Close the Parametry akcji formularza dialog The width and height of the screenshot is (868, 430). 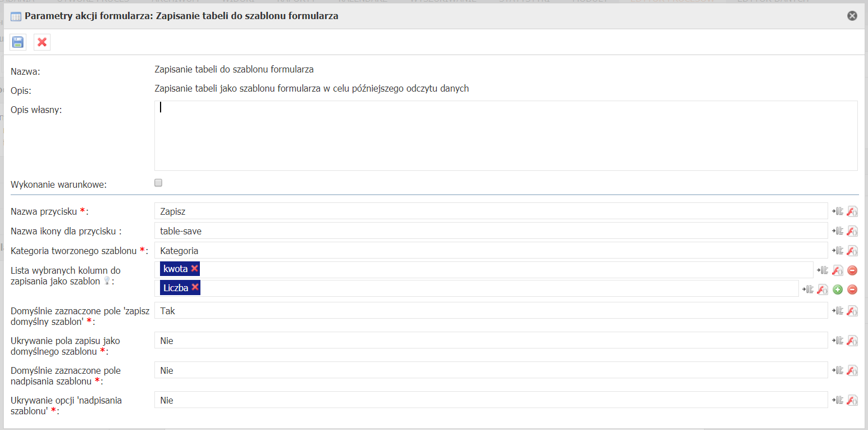tap(852, 16)
